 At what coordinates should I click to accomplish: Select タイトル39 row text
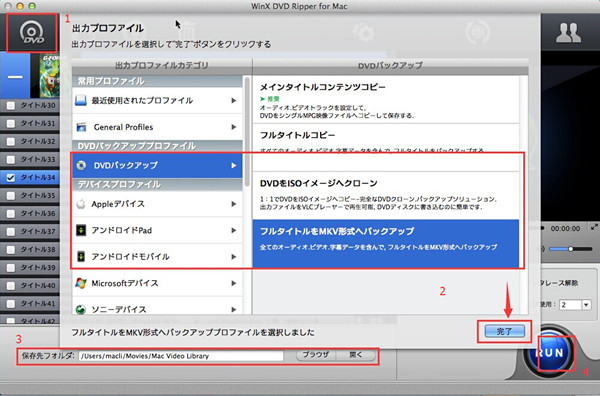point(38,267)
